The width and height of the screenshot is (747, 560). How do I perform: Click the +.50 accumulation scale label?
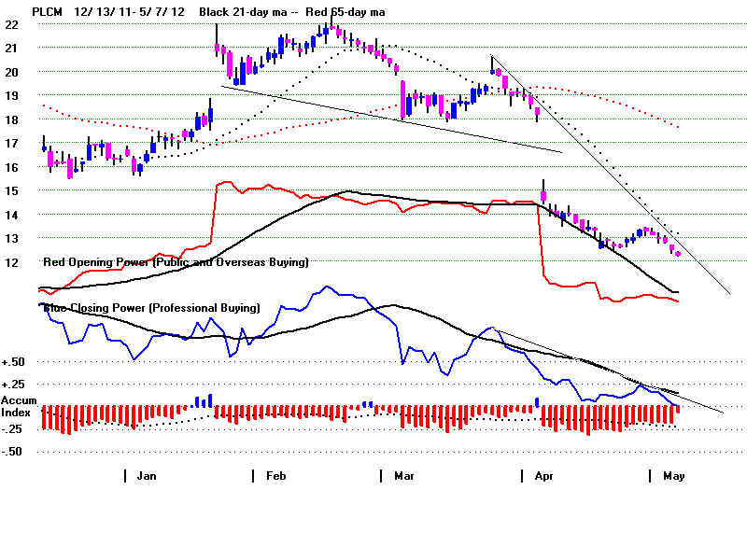pyautogui.click(x=14, y=362)
